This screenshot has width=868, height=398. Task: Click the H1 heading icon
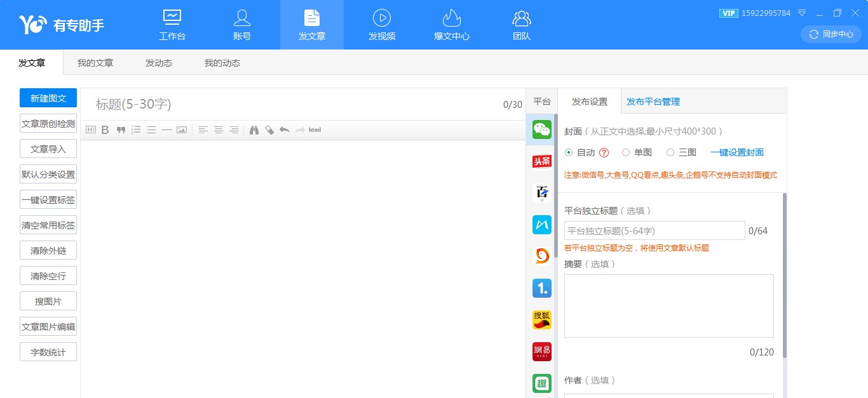pos(90,130)
